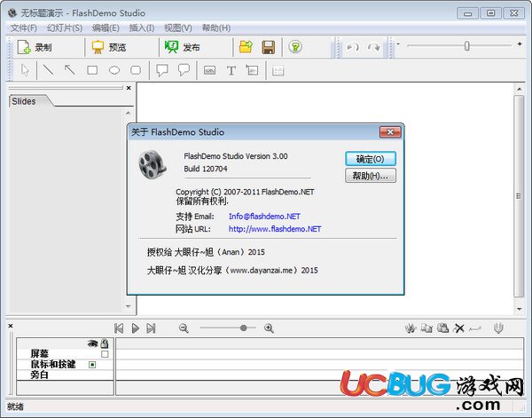Close the timeline panel
Screen dimensions: 532x418
(11, 326)
